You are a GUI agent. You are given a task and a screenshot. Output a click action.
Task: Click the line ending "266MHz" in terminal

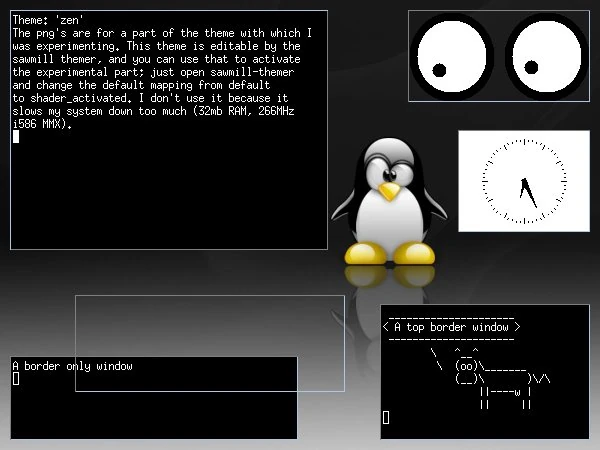pos(153,111)
